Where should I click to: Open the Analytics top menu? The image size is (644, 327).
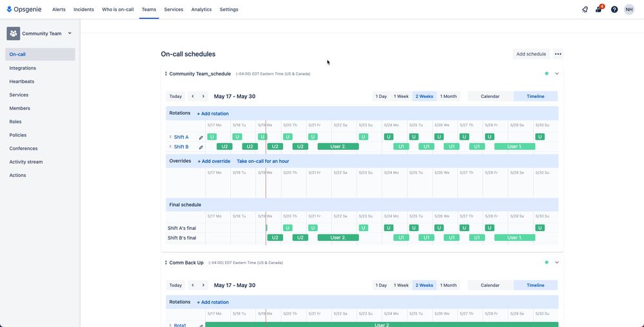[201, 10]
